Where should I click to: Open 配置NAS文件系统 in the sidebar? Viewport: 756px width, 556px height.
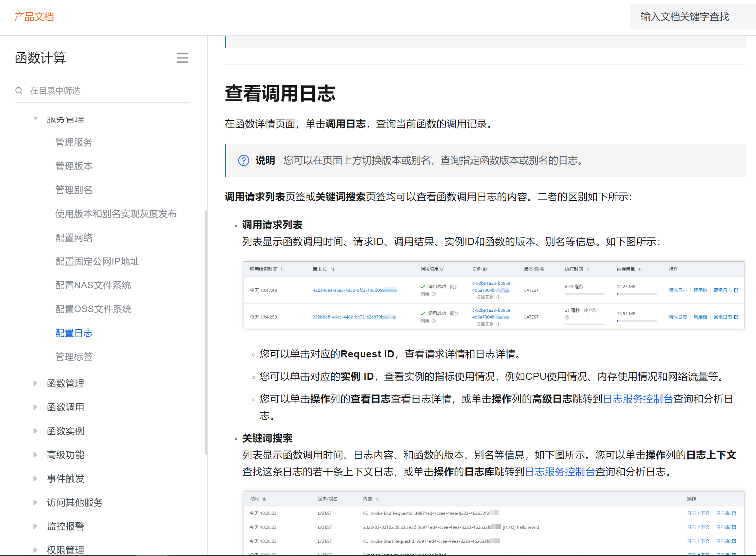pyautogui.click(x=93, y=285)
